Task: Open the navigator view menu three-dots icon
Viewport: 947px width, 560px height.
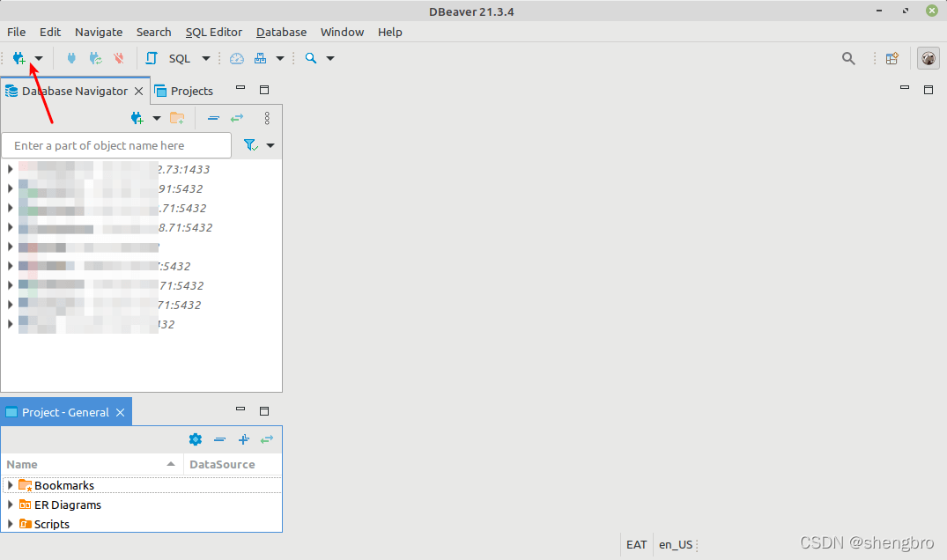Action: [267, 118]
